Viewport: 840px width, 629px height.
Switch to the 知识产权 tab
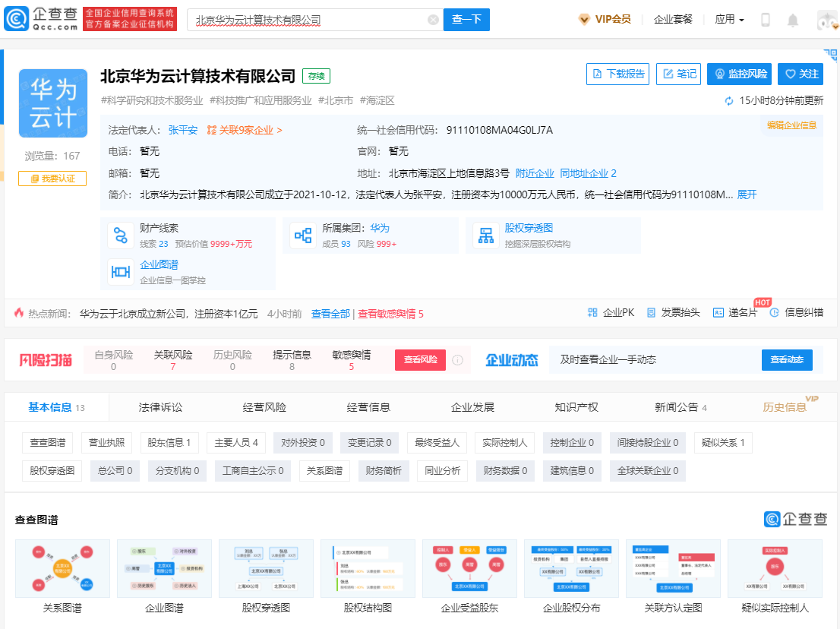click(x=576, y=407)
